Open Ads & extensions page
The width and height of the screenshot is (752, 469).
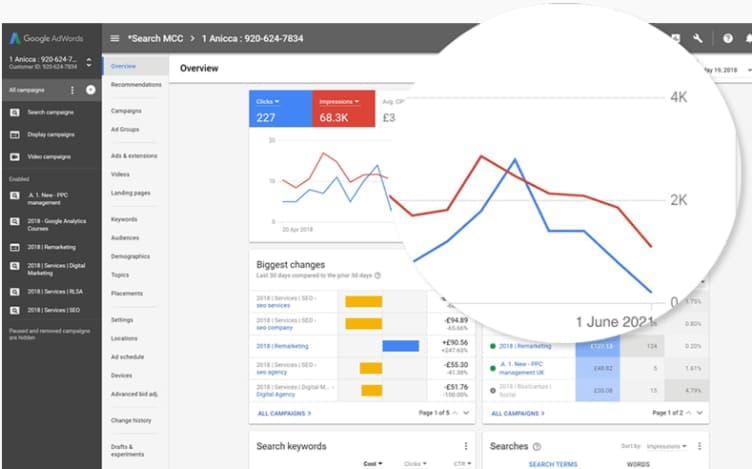pyautogui.click(x=134, y=156)
